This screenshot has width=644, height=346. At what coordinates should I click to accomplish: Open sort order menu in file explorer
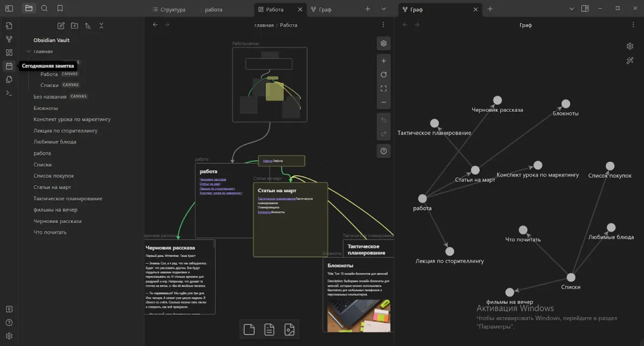click(x=87, y=26)
